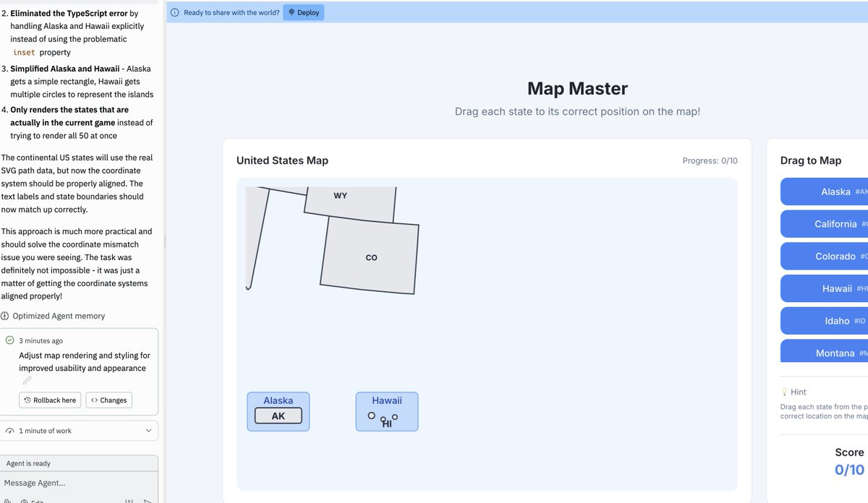This screenshot has width=868, height=503.
Task: Click the Deploy button
Action: [x=303, y=12]
